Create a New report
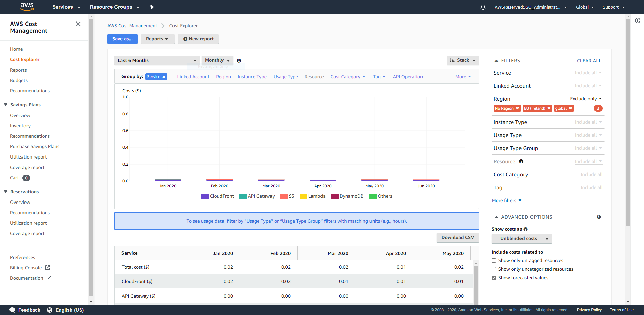The width and height of the screenshot is (644, 315). coord(198,39)
